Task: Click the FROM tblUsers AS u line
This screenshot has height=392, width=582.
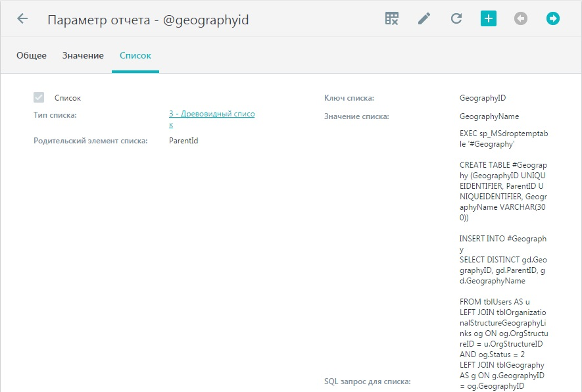Action: 495,302
